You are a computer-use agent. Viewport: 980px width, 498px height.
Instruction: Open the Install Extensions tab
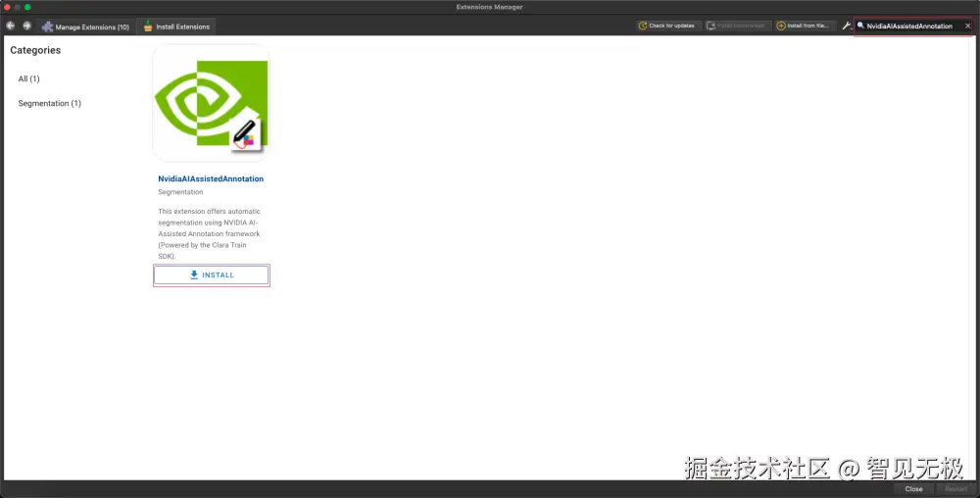pyautogui.click(x=176, y=26)
